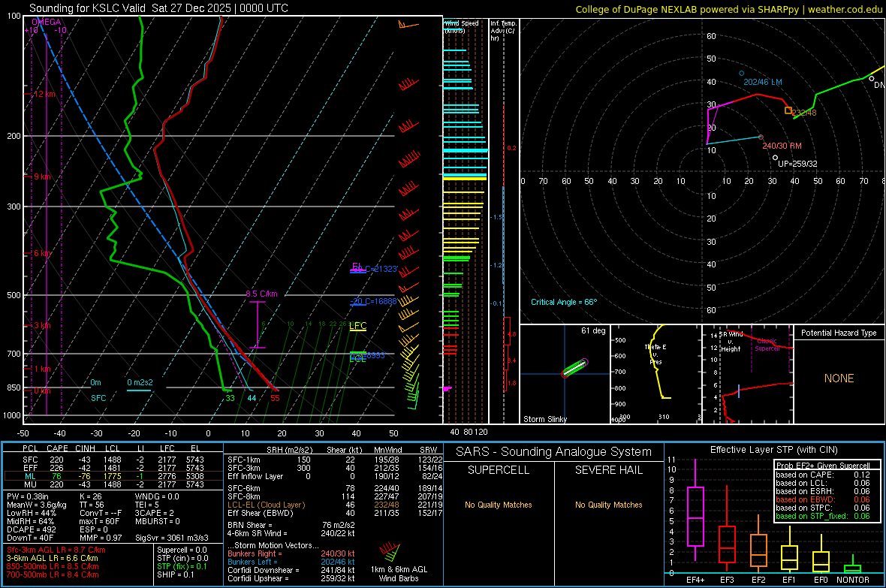Viewport: 886px width, 588px height.
Task: Select the Critical Angle = 66° text
Action: [564, 302]
